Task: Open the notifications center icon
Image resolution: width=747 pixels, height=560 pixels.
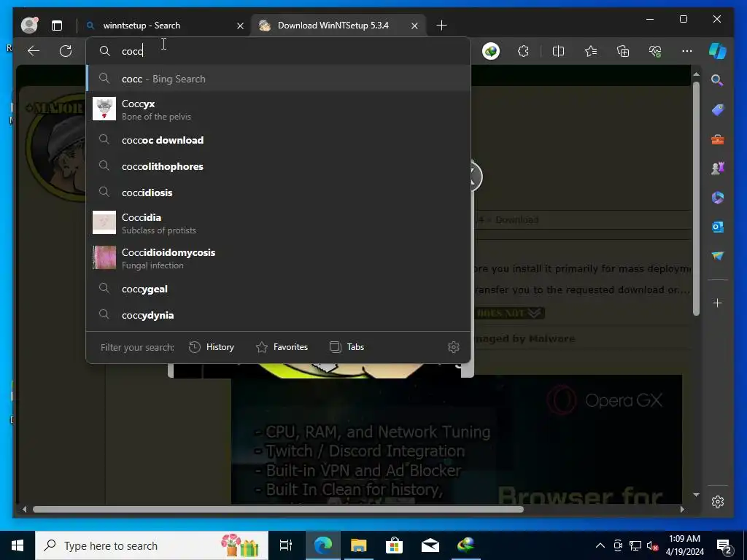Action: pyautogui.click(x=724, y=545)
